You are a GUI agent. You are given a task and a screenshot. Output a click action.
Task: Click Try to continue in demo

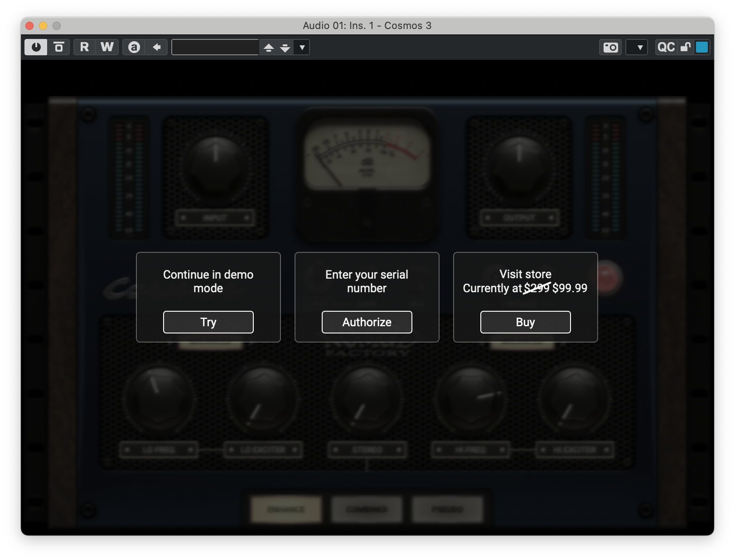point(208,322)
